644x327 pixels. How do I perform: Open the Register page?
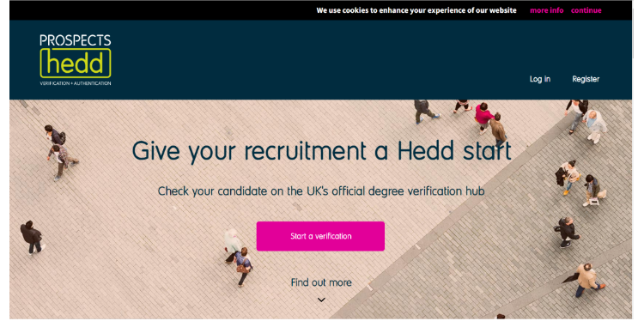click(586, 79)
